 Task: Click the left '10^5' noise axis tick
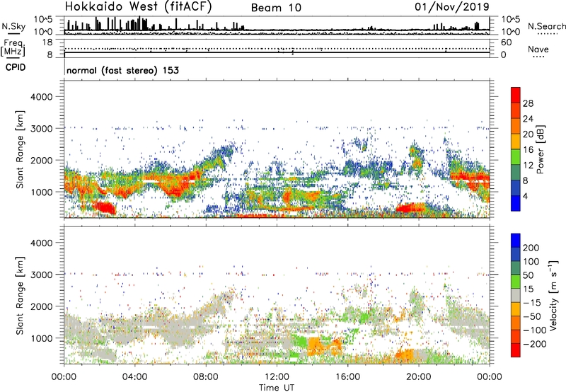click(43, 20)
